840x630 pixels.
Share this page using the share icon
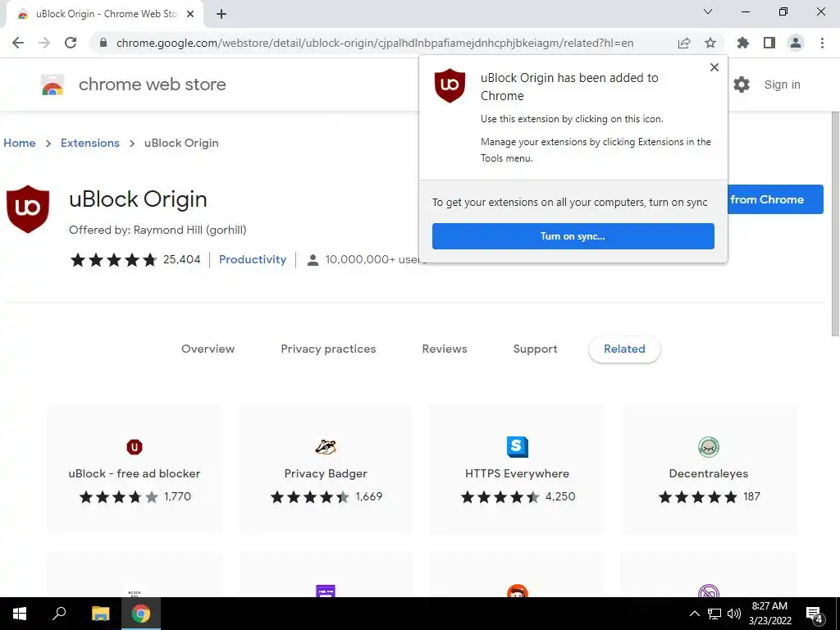pos(684,43)
